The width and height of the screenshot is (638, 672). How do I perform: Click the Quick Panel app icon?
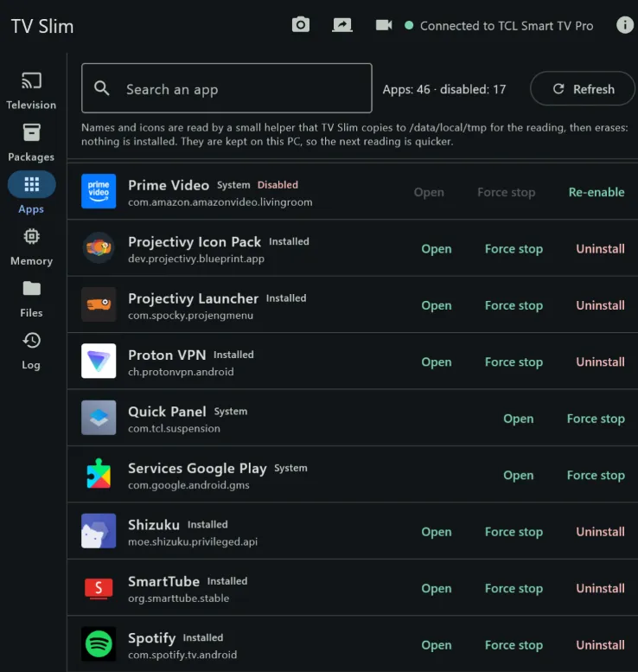pyautogui.click(x=99, y=418)
